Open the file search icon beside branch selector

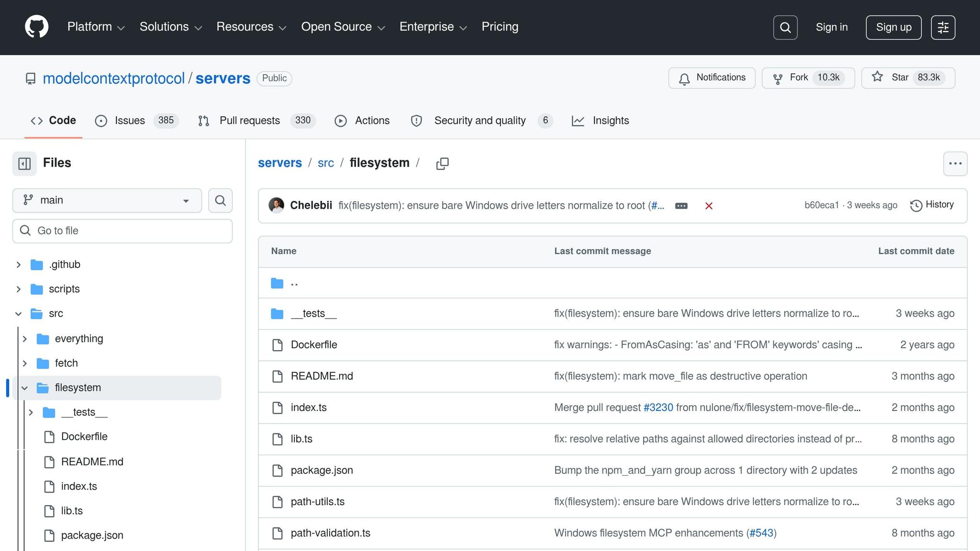(x=220, y=200)
